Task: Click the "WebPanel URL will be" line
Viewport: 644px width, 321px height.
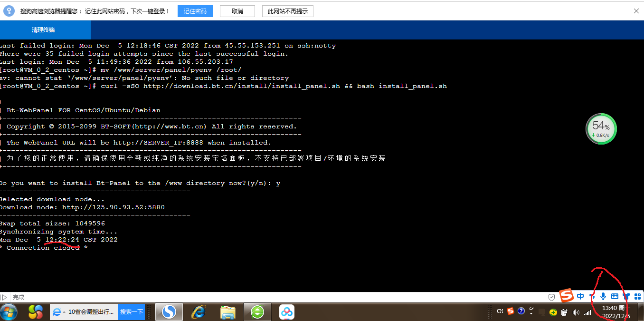Action: pyautogui.click(x=136, y=143)
